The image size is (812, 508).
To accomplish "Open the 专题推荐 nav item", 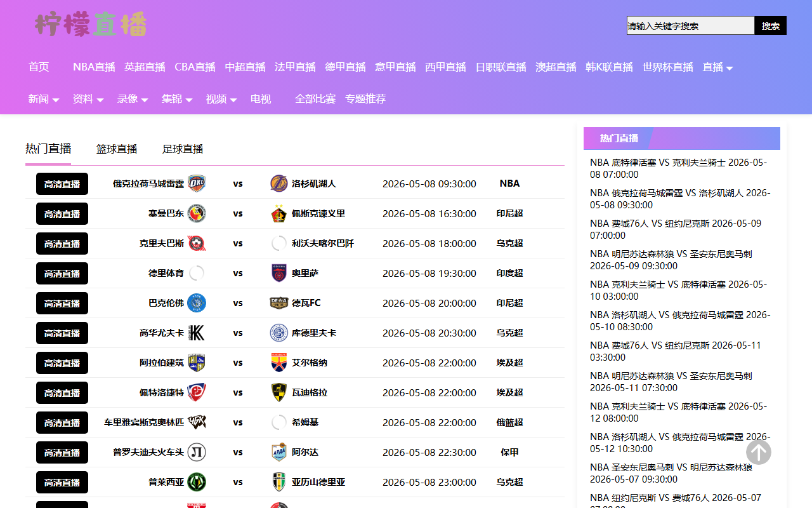I will pos(365,99).
